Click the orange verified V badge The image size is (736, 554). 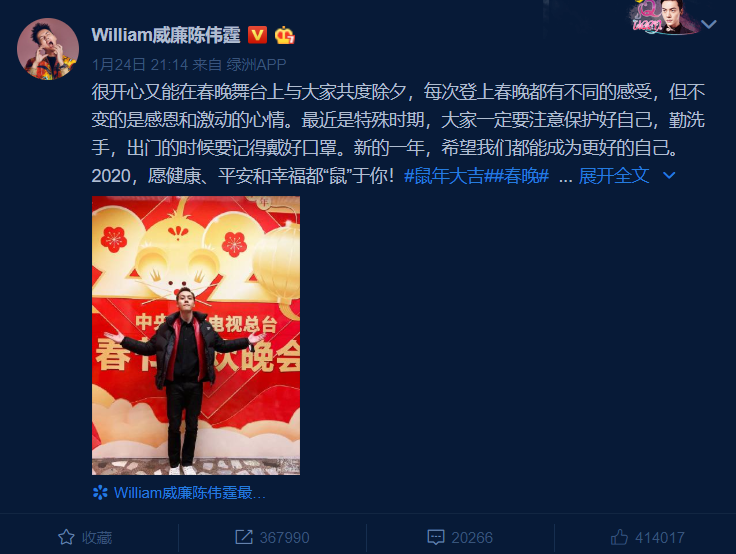pos(257,35)
